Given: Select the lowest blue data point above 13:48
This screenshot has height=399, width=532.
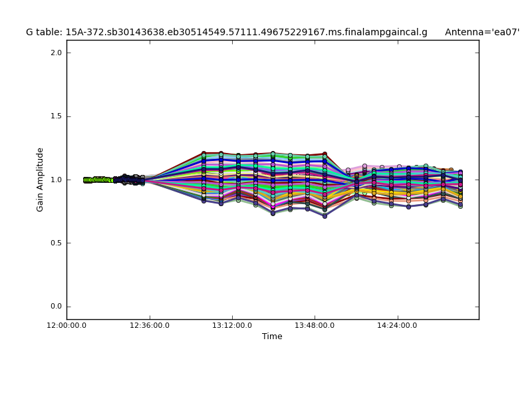Looking at the screenshot, I should [x=325, y=215].
